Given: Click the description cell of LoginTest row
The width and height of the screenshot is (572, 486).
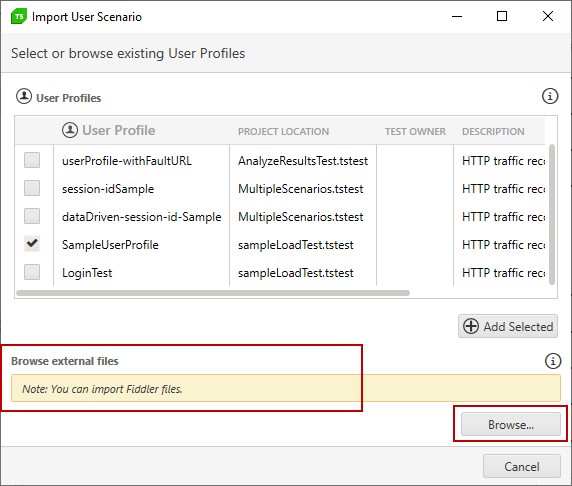Looking at the screenshot, I should coord(503,273).
